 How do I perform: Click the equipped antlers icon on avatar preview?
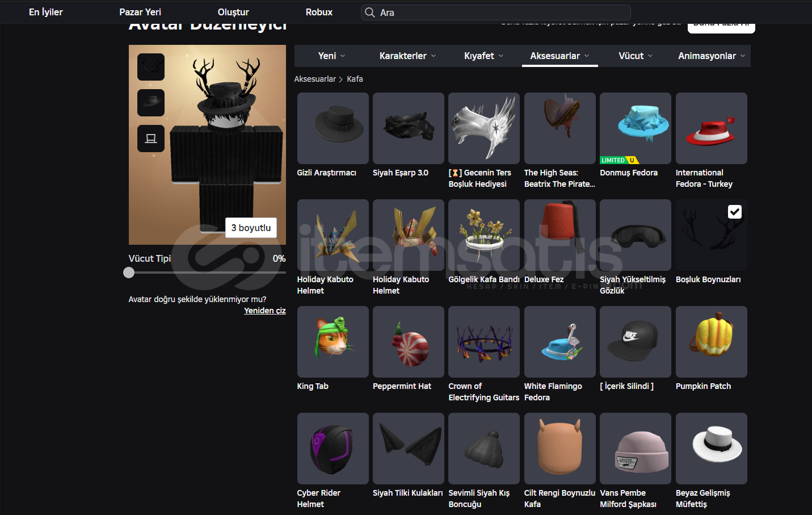[151, 67]
